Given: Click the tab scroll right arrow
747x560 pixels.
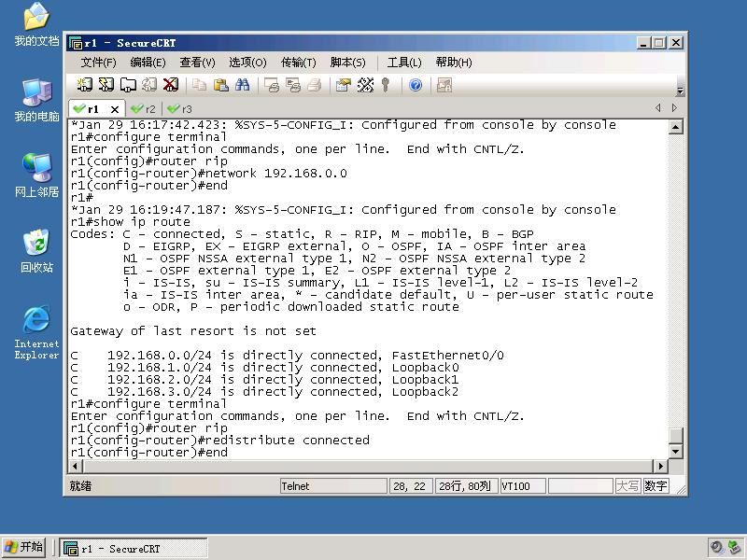Looking at the screenshot, I should 674,108.
